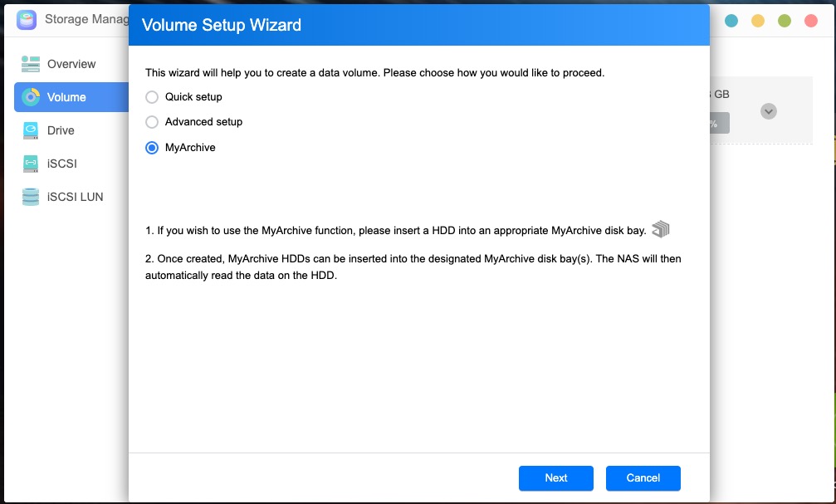Click the wizard introduction sentence

[374, 72]
